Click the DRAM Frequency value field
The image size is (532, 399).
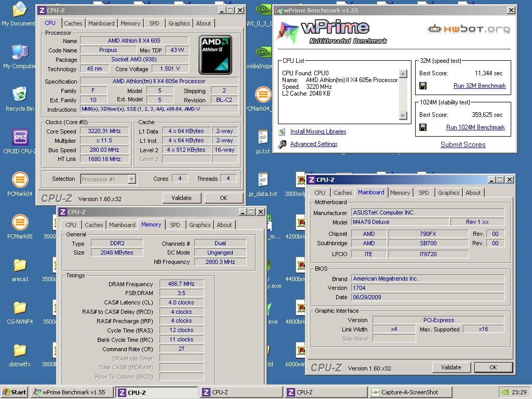coord(181,284)
